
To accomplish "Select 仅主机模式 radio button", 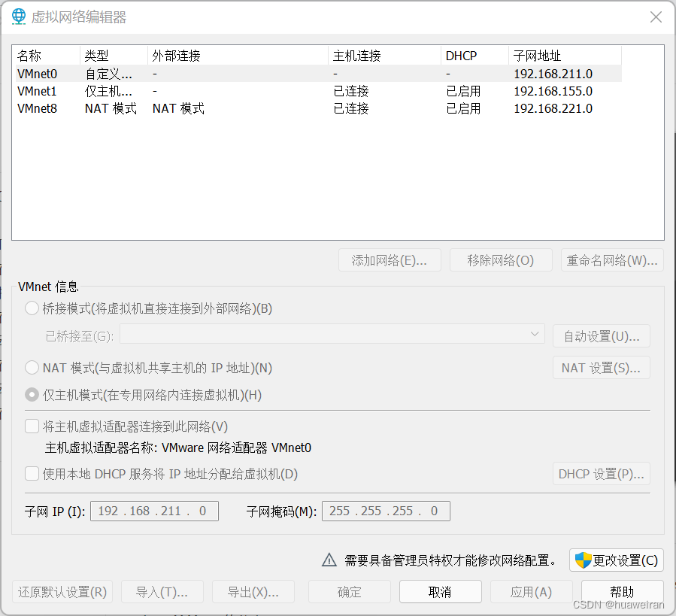I will coord(32,395).
